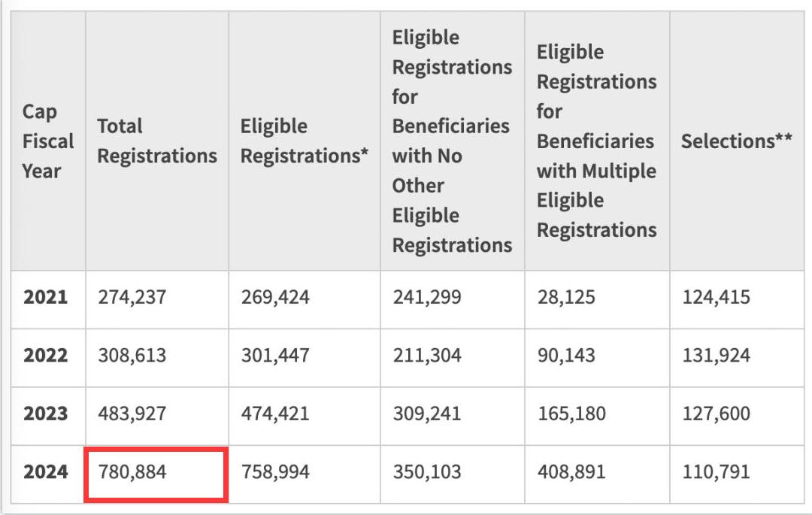Click the 2022 fiscal year row label
This screenshot has height=515, width=812.
[46, 355]
